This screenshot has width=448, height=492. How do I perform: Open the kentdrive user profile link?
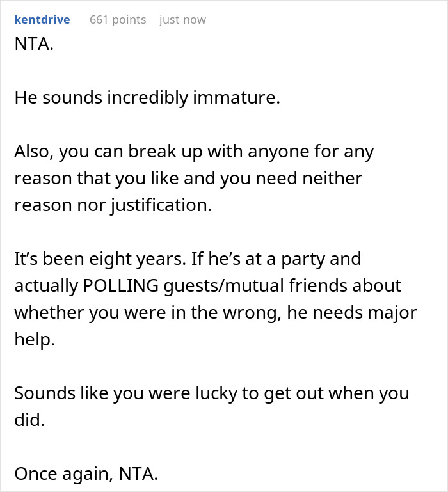click(42, 20)
